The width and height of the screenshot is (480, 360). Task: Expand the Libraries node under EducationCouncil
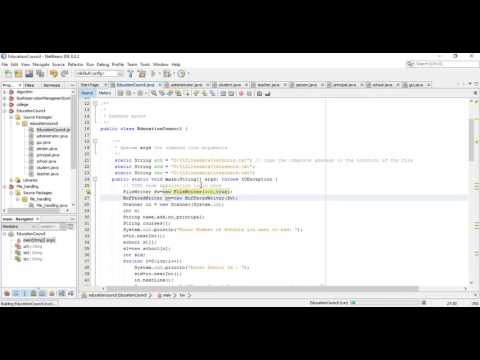12,180
